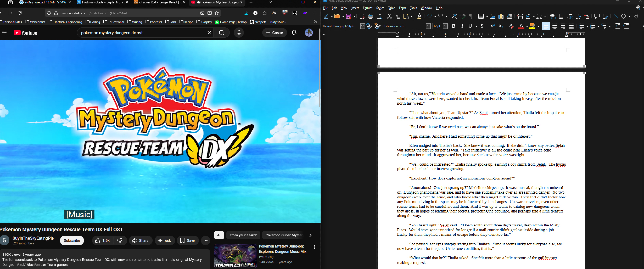
Task: Click the Share button below video
Action: pyautogui.click(x=140, y=240)
